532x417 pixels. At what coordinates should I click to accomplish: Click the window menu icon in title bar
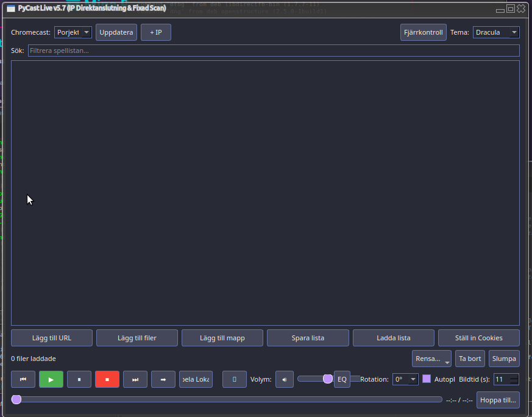pos(11,9)
